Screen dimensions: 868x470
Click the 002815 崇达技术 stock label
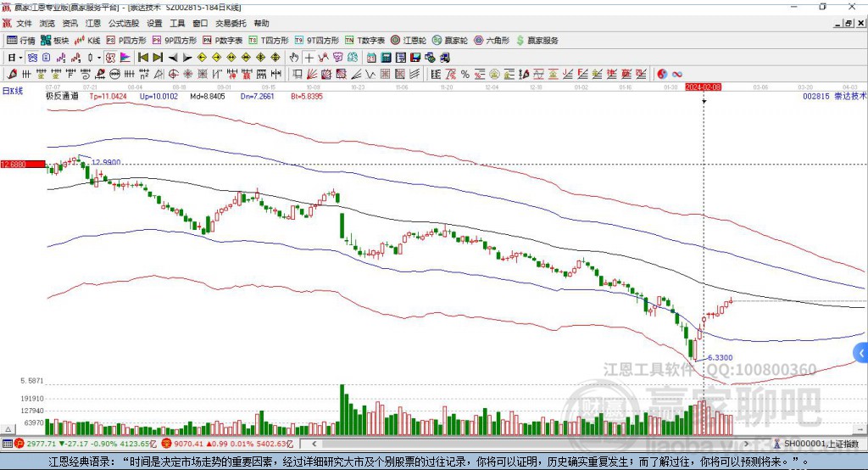[835, 96]
